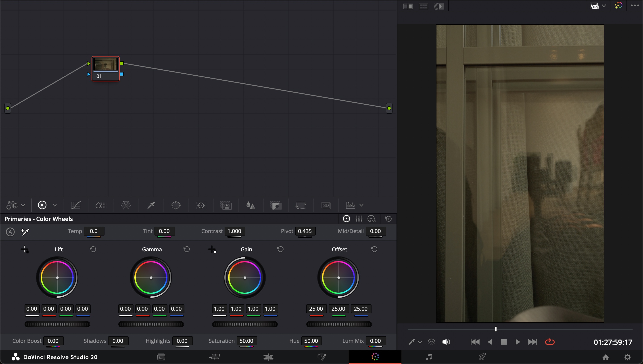643x364 pixels.
Task: Open the Color Warper palette
Action: coord(126,205)
